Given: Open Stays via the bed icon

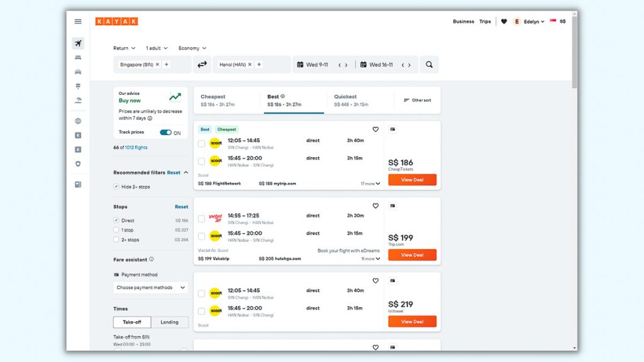Looking at the screenshot, I should [x=78, y=58].
